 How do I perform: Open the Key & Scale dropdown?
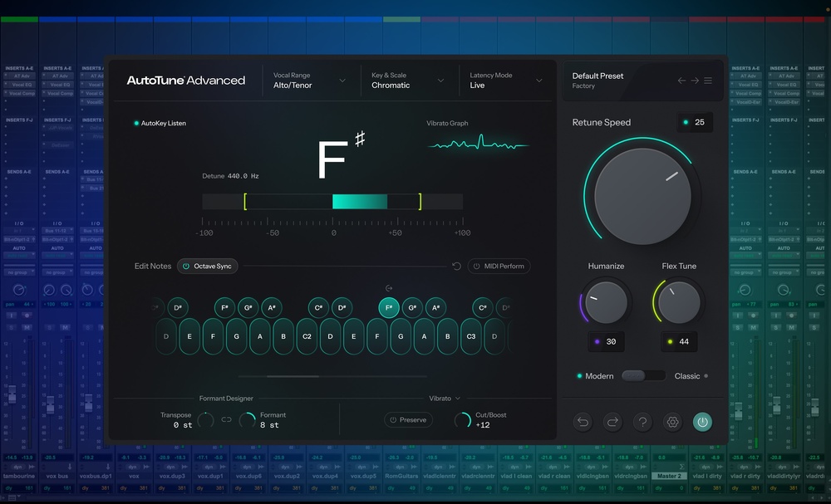[x=407, y=81]
